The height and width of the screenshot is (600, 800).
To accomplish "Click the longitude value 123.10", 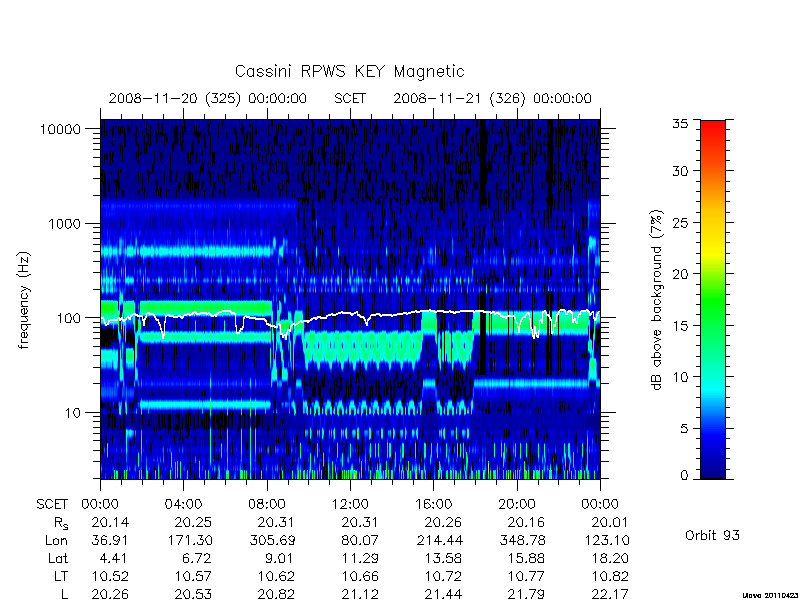I will [x=606, y=540].
